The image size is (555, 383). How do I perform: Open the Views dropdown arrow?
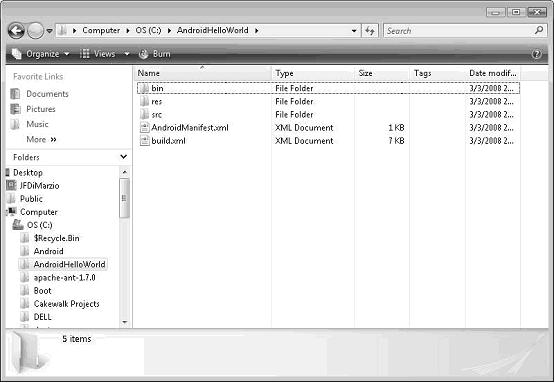click(126, 54)
